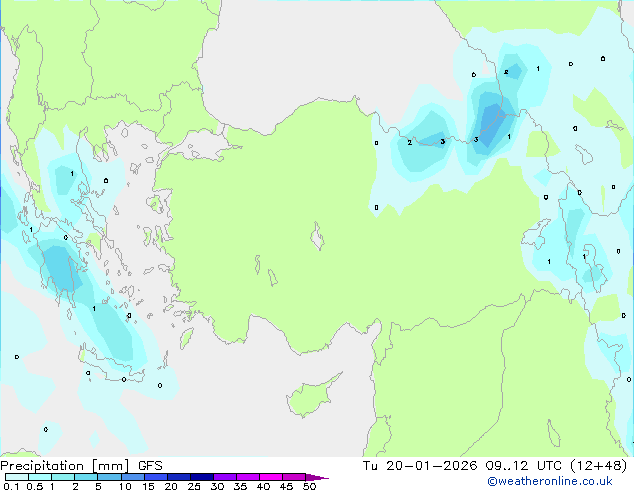
Task: Pick the 25–30 mm navy legend swatch
Action: pos(201,477)
